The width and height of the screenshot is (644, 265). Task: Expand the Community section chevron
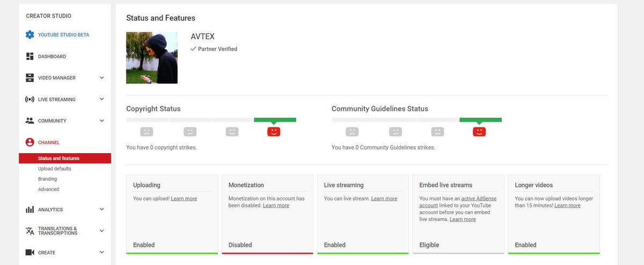102,121
